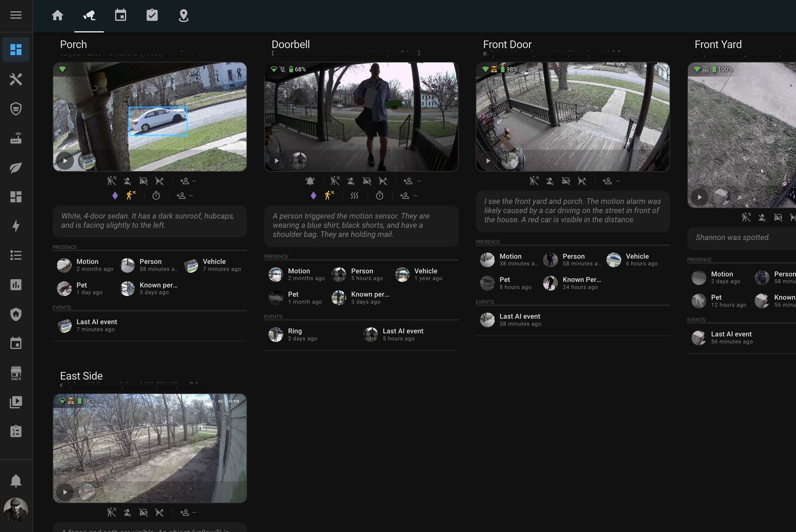Click the Porch purple diamond icon
This screenshot has height=532, width=796.
pyautogui.click(x=115, y=195)
